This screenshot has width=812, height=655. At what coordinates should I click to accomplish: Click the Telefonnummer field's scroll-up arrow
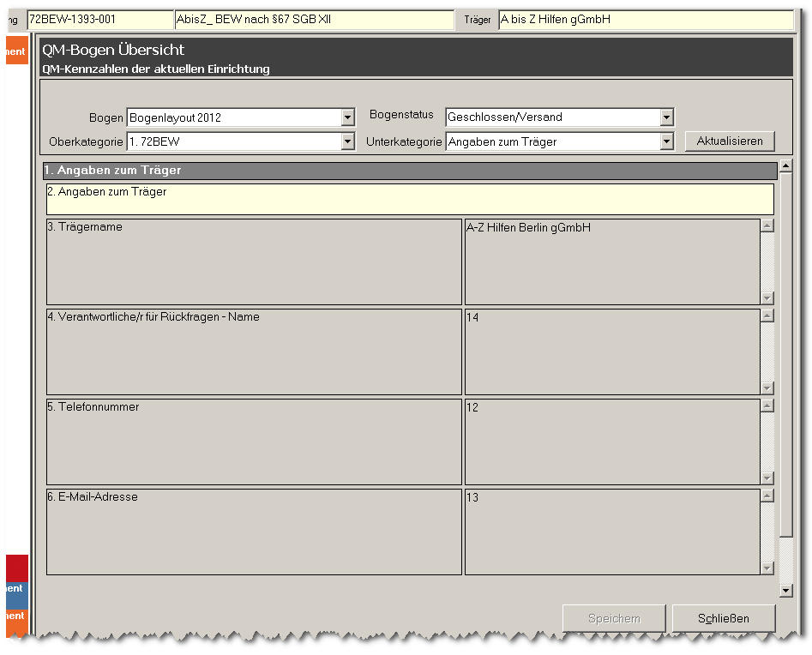767,406
